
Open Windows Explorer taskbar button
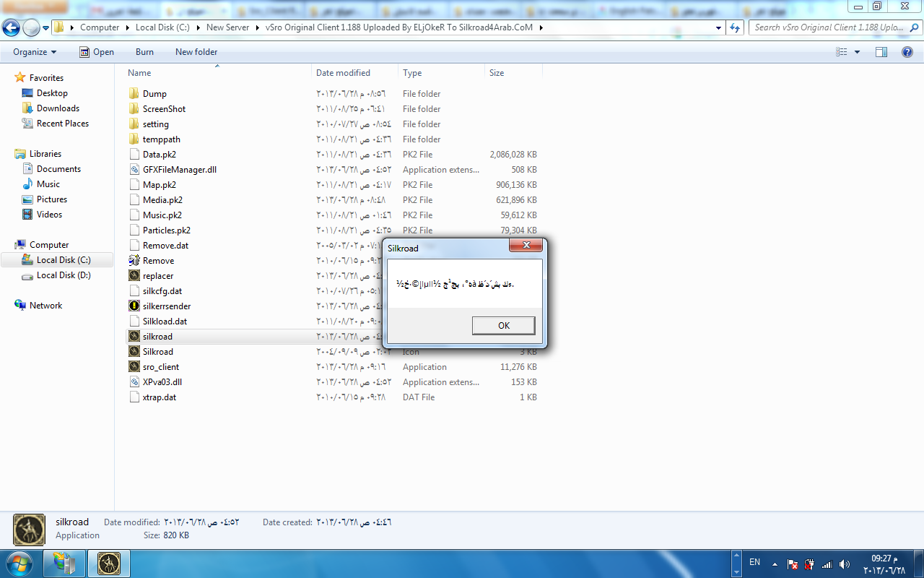click(x=64, y=563)
